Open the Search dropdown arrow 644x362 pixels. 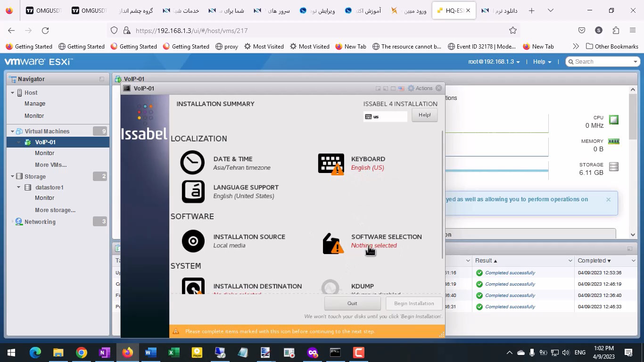tap(635, 62)
